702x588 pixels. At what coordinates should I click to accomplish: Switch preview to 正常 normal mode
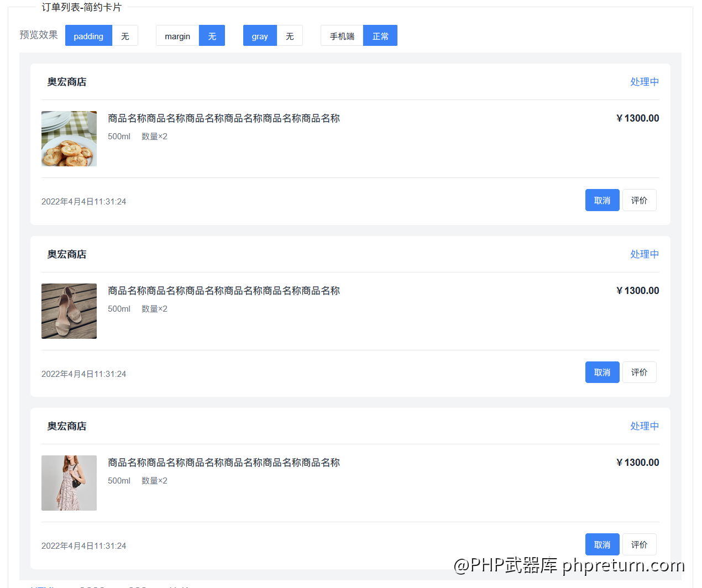(380, 36)
